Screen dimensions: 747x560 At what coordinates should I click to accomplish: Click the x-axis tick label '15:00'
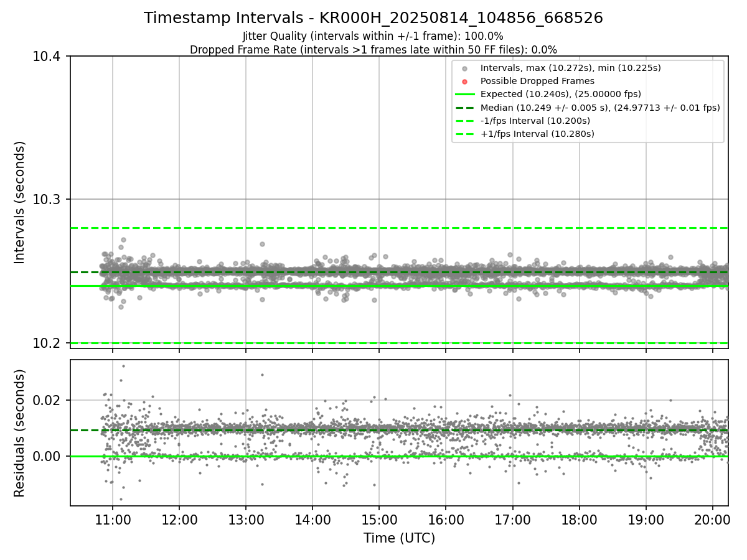[x=379, y=519]
